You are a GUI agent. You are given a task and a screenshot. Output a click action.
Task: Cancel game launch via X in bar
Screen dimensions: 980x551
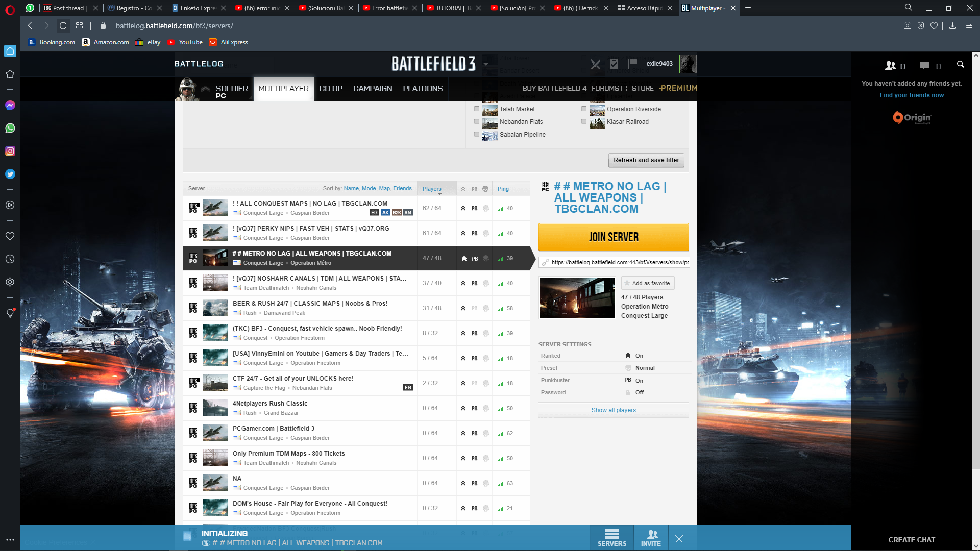coord(679,539)
